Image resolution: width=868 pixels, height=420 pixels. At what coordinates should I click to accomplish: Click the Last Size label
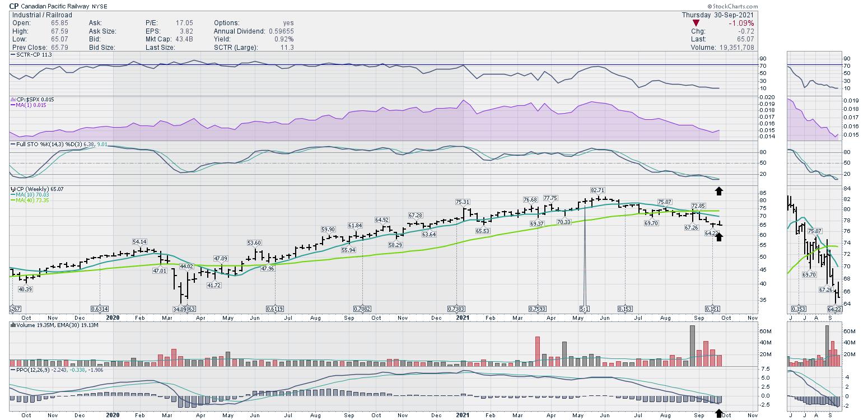tap(160, 48)
